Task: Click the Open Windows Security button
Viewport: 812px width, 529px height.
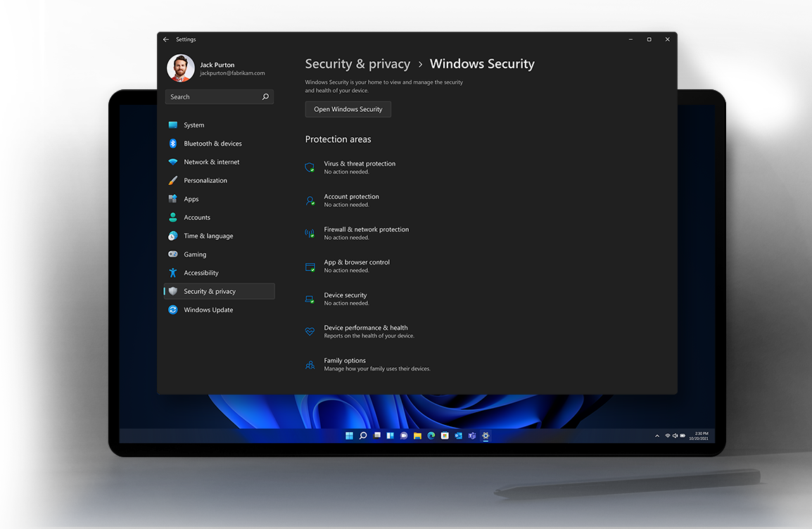Action: (x=348, y=109)
